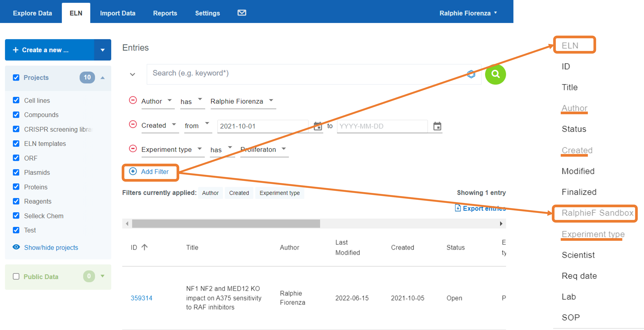644x330 pixels.
Task: Collapse the search filters chevron
Action: click(132, 74)
